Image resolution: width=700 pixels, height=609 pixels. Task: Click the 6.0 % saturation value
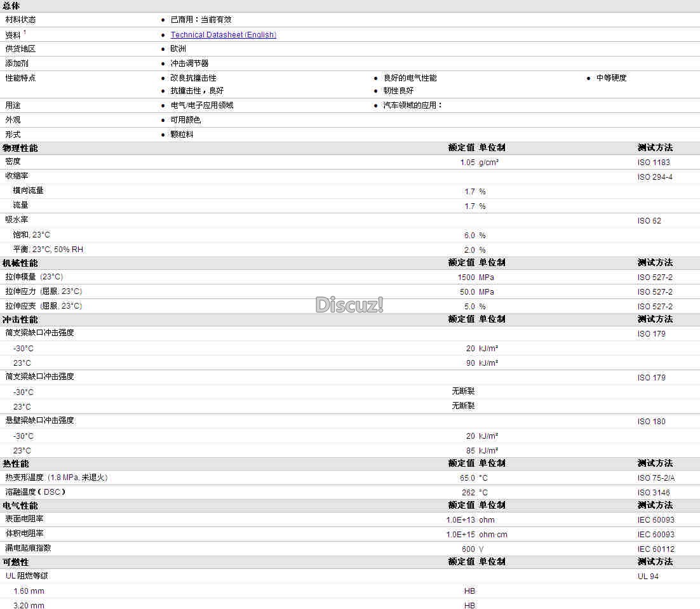[x=475, y=235]
